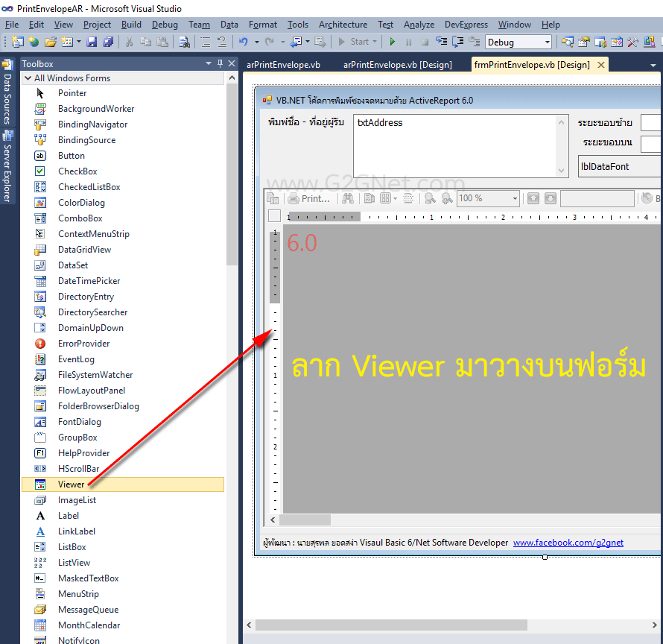This screenshot has width=663, height=644.
Task: Click the txtAddress text box
Action: [x=461, y=146]
